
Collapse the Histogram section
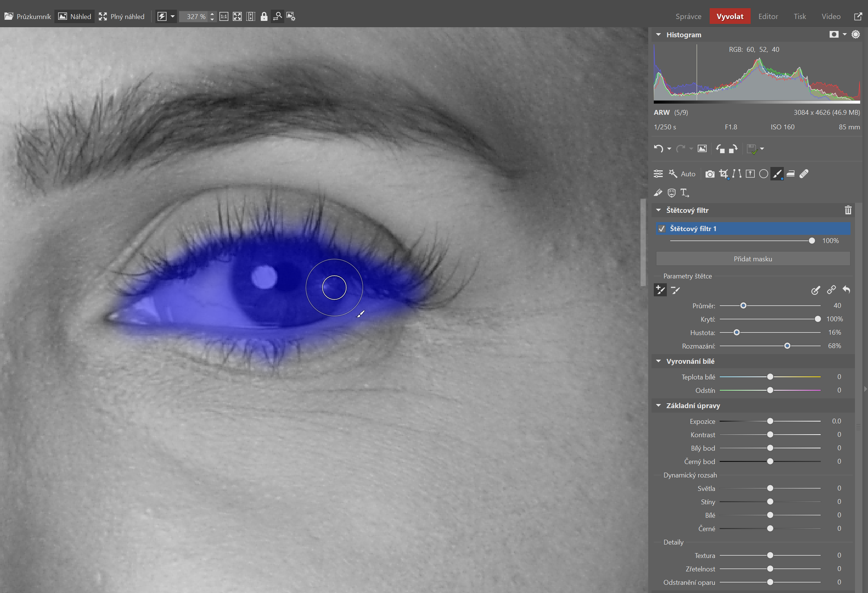(x=659, y=35)
